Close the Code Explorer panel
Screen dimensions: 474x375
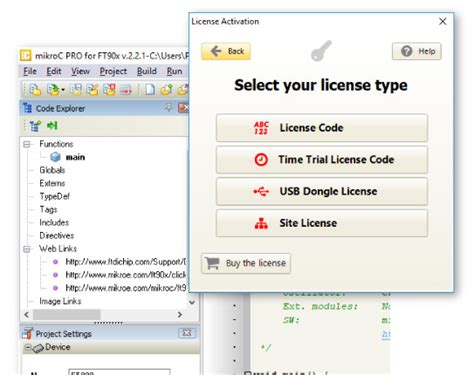pyautogui.click(x=183, y=108)
